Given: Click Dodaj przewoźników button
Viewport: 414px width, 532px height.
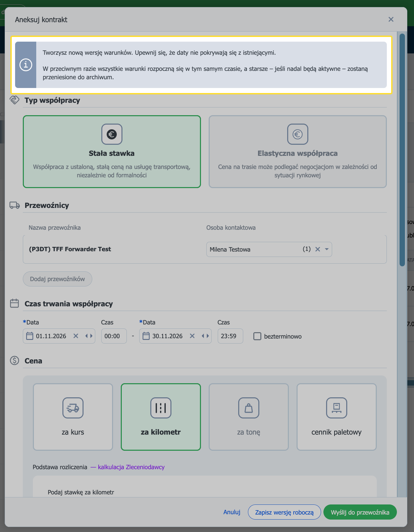Looking at the screenshot, I should [57, 279].
